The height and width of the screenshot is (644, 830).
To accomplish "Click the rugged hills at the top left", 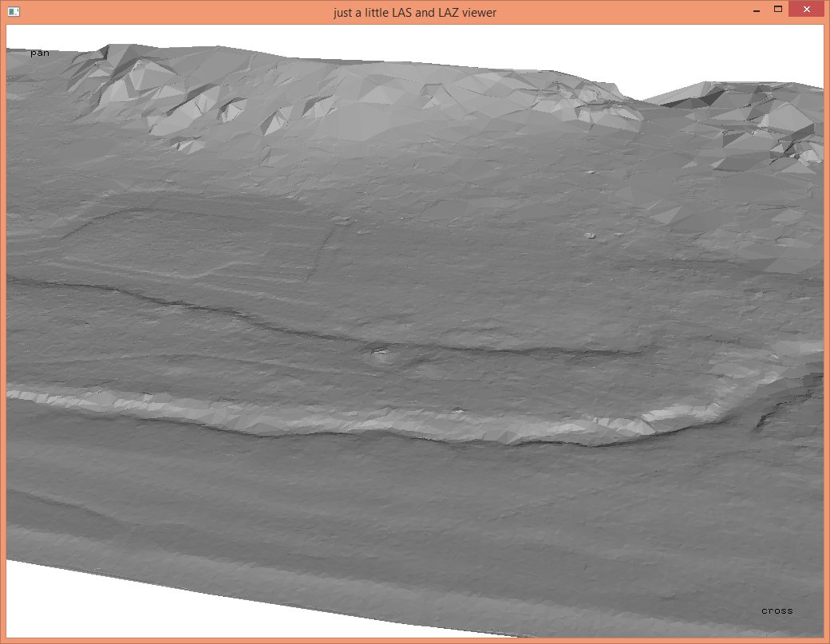I will point(144,88).
